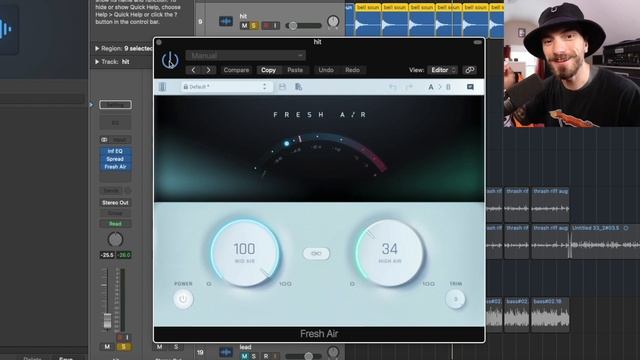Mute the lead track
The image size is (640, 360).
pos(244,356)
